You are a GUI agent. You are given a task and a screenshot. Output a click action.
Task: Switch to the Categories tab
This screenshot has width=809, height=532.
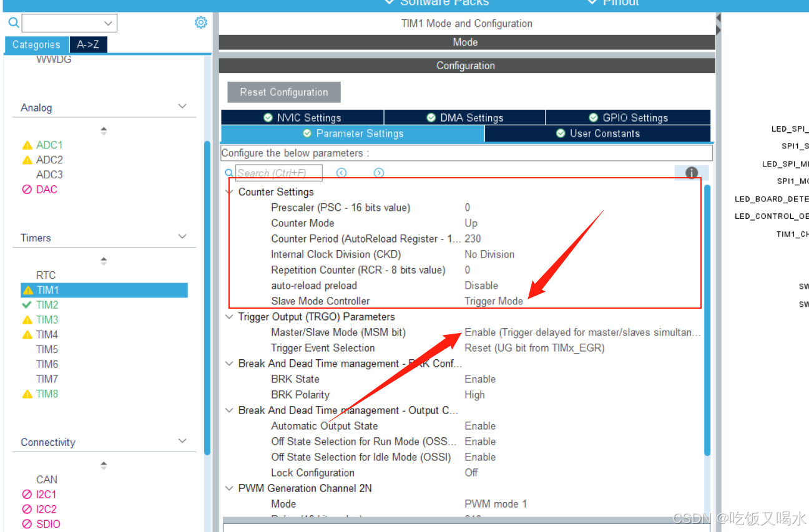[x=36, y=45]
